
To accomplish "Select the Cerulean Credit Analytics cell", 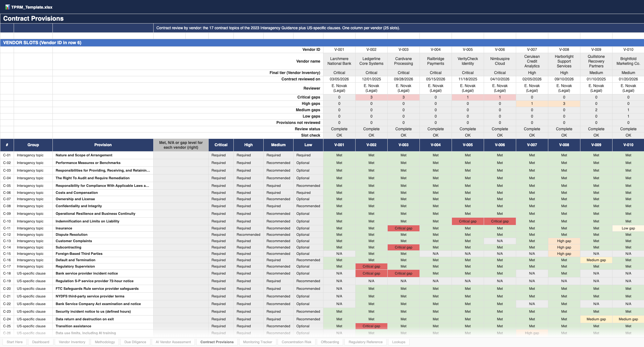I will pyautogui.click(x=532, y=61).
